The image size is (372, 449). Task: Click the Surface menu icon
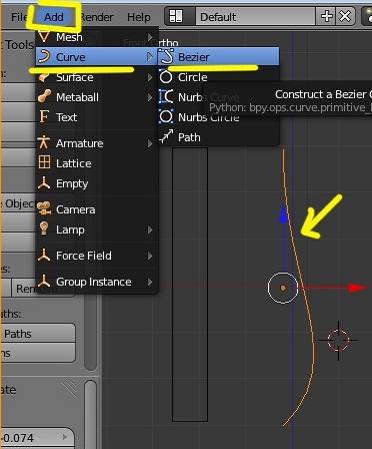pyautogui.click(x=44, y=77)
